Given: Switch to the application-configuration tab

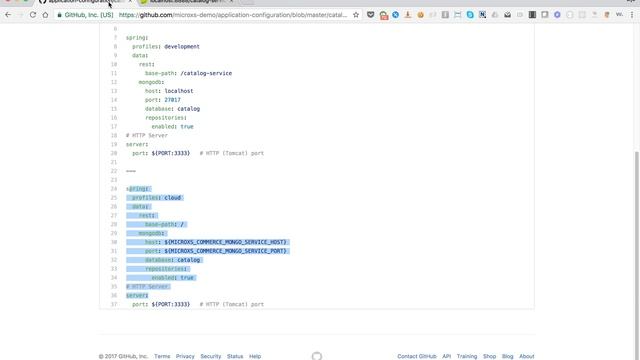Looking at the screenshot, I should pos(84,2).
